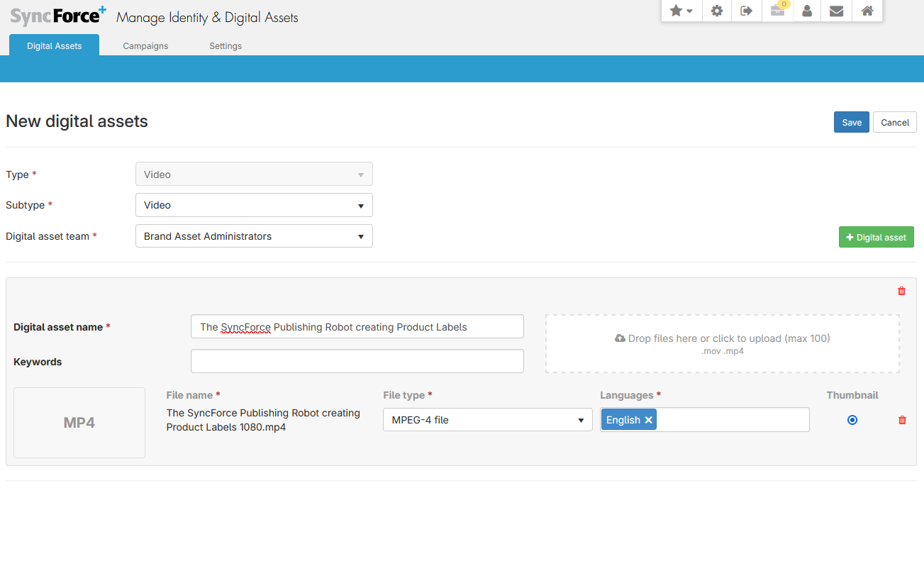Focus the Keywords input field
The height and width of the screenshot is (576, 924).
tap(357, 361)
